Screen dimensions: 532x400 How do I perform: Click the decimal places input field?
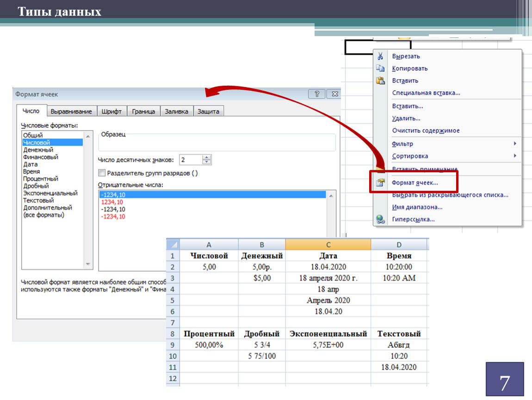190,160
